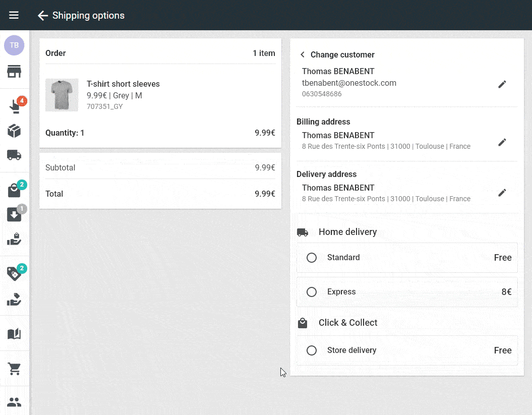Open the download box icon with badge 1

[14, 215]
